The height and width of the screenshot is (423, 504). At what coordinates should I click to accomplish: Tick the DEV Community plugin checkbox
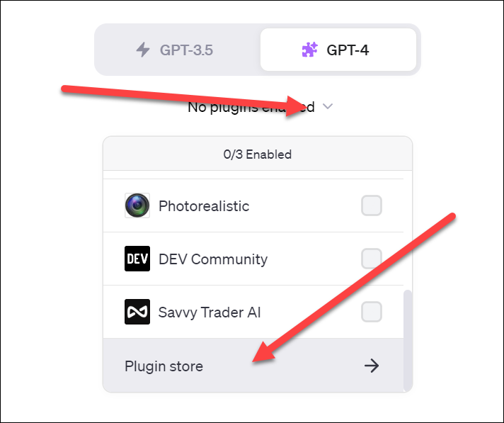pyautogui.click(x=372, y=259)
